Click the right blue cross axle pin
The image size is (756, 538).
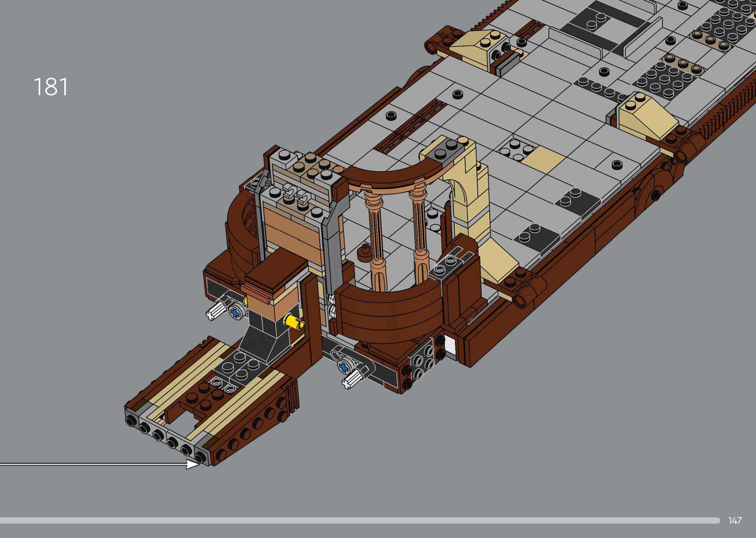click(344, 367)
